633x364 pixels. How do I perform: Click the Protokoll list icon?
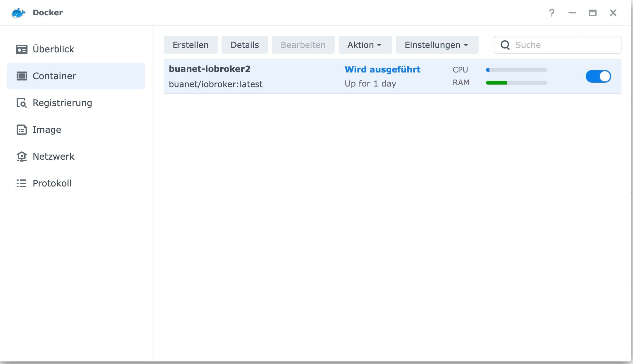[21, 183]
